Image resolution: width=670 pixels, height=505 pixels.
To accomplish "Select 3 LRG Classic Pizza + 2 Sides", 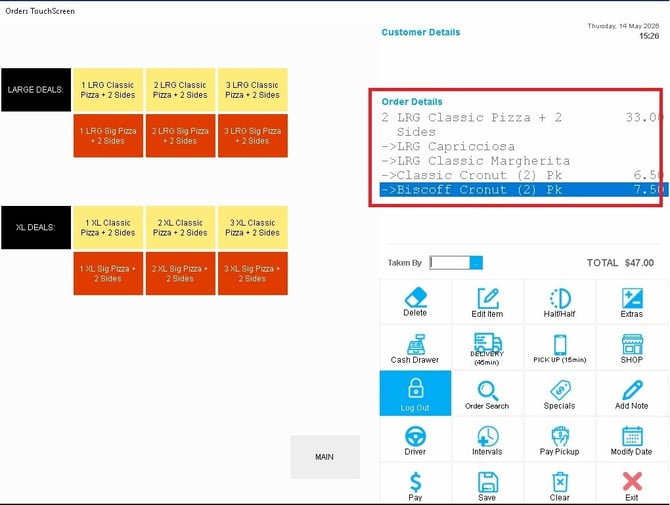I will [253, 90].
